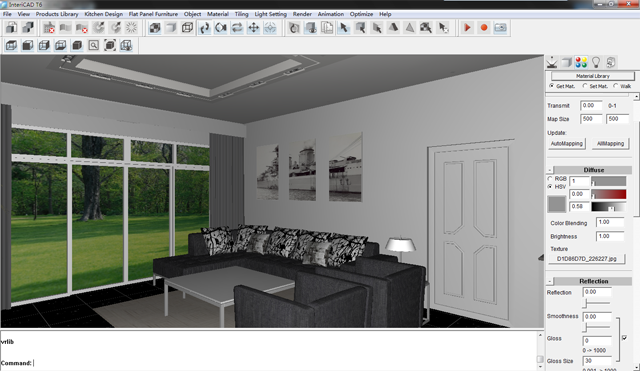Click the red saturation gradient slider
This screenshot has height=371, width=640.
pos(609,194)
